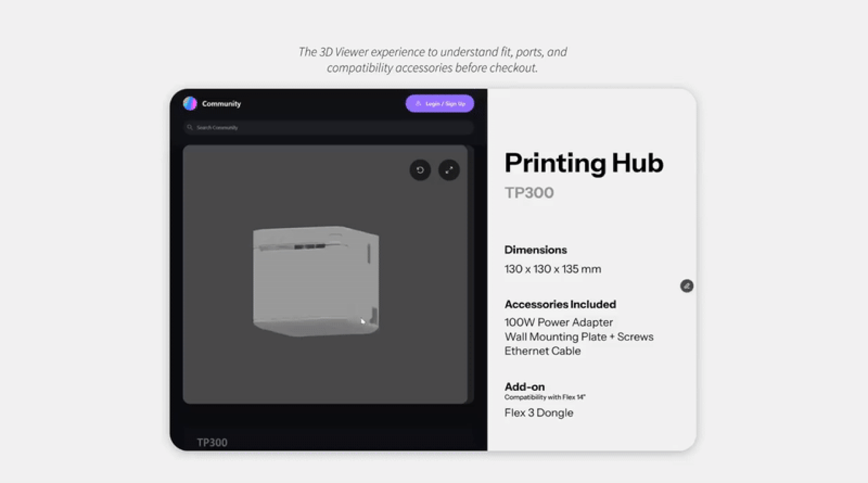Select the circular Community logo icon
Viewport: 868px width, 483px height.
(190, 104)
